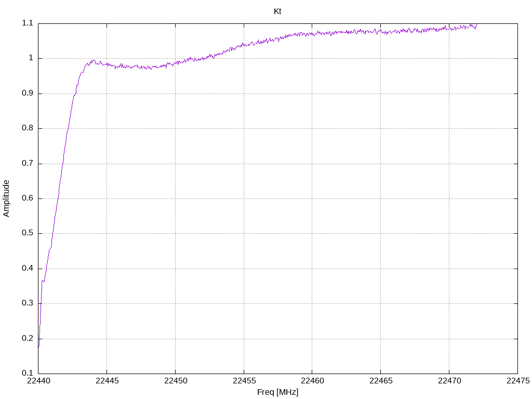
Task: Click the purple curve's end near 22472 MHz
Action: 477,24
